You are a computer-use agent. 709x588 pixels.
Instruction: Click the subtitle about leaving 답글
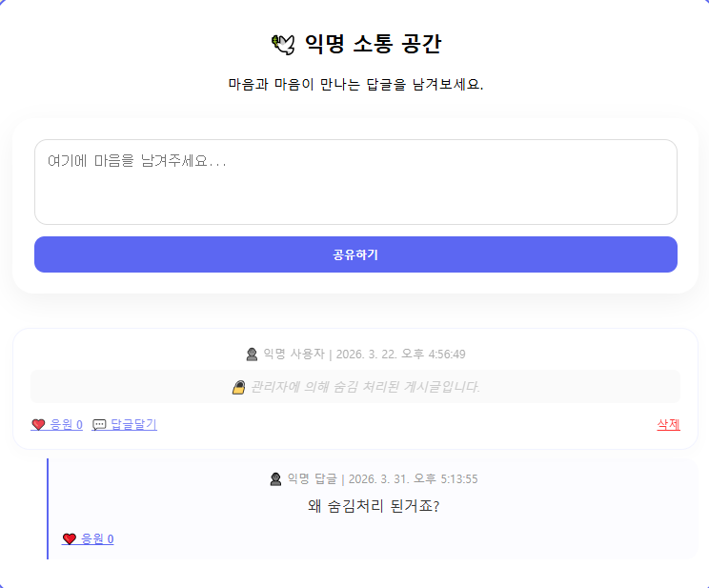(x=355, y=85)
